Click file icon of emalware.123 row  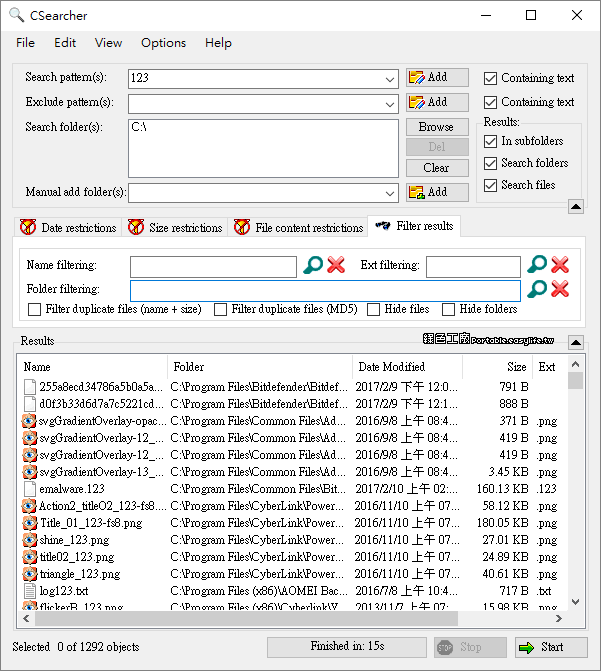[30, 489]
